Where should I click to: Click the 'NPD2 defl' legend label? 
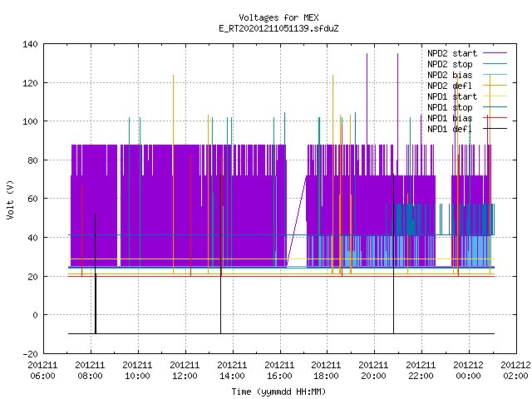click(x=450, y=86)
